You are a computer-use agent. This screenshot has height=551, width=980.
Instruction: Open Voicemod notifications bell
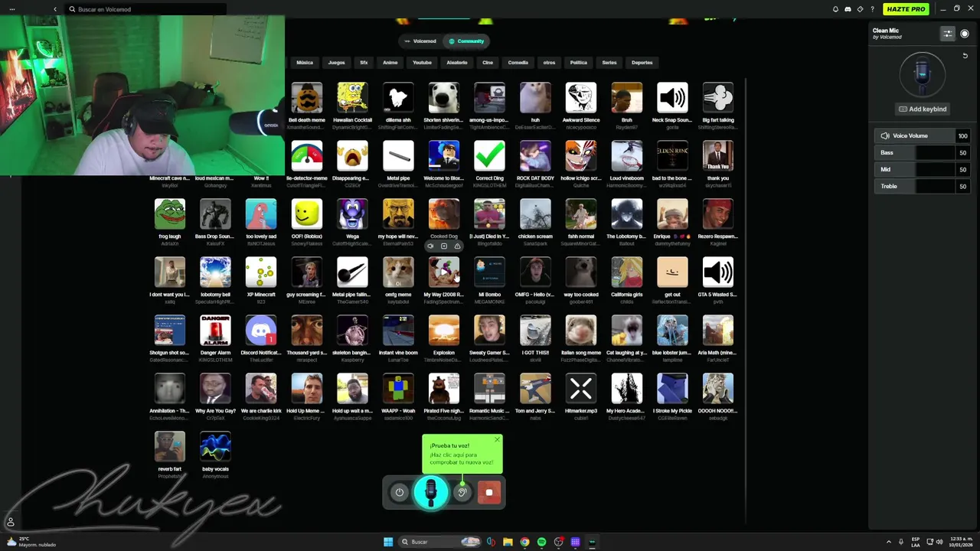[835, 9]
